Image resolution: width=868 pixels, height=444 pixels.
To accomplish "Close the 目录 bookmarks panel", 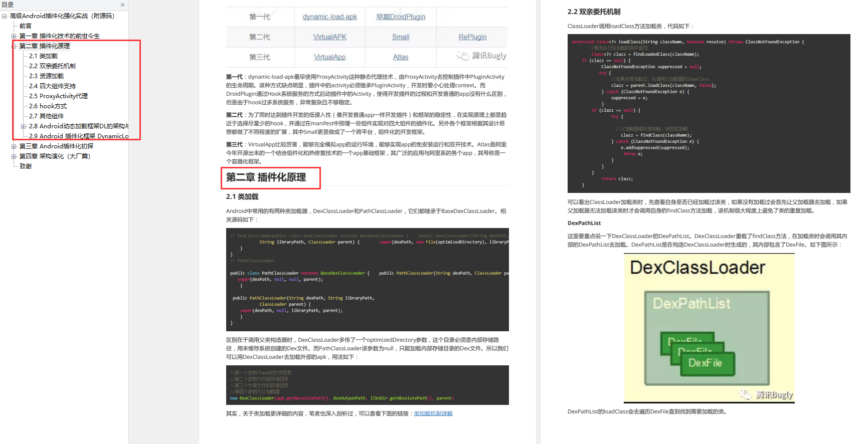I will click(x=122, y=5).
